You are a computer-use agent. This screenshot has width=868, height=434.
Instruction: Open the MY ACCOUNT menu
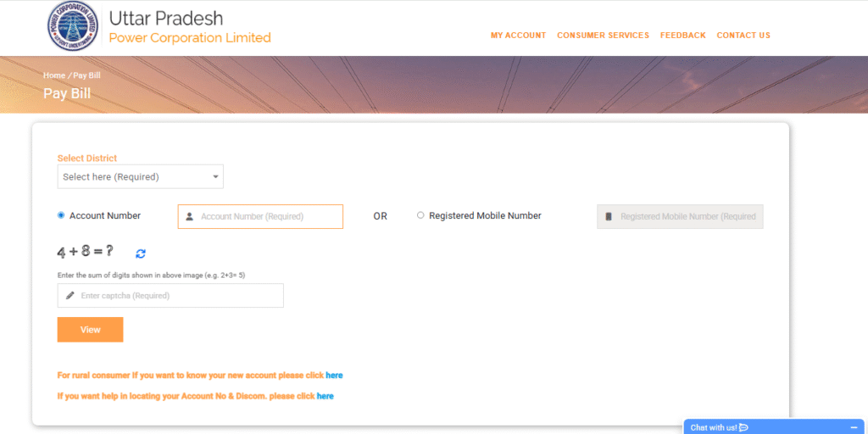[x=518, y=36]
